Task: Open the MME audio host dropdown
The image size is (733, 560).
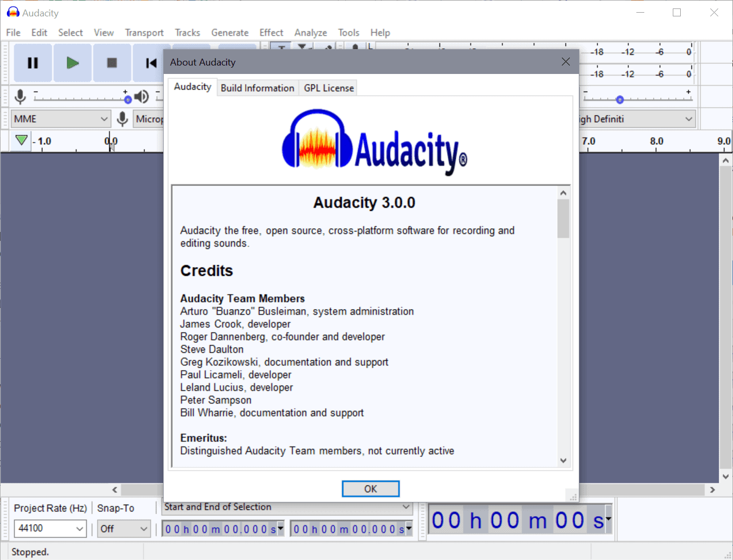Action: coord(61,119)
